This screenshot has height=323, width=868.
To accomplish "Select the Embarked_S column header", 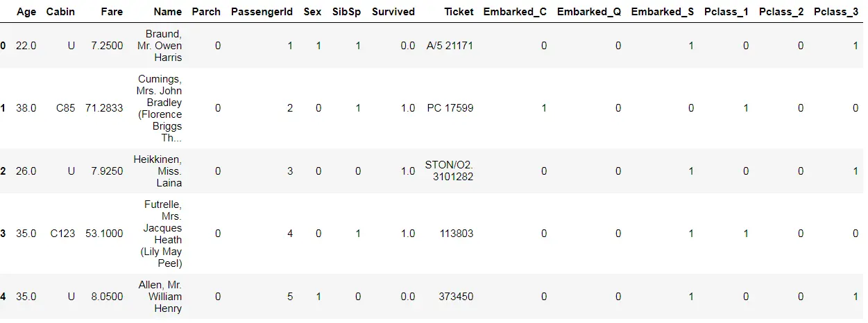I will [663, 12].
